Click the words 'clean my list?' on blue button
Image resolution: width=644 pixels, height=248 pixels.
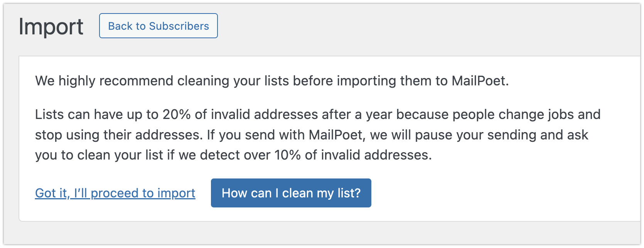[321, 193]
